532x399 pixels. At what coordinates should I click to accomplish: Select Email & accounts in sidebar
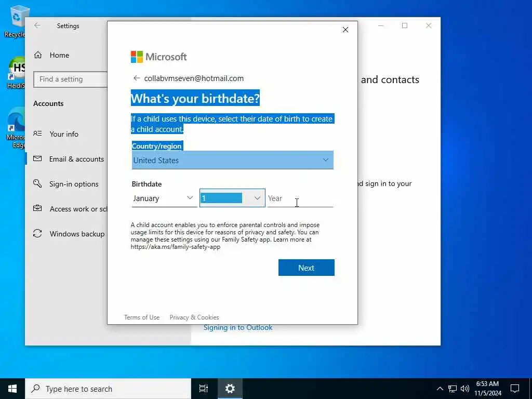click(x=76, y=159)
